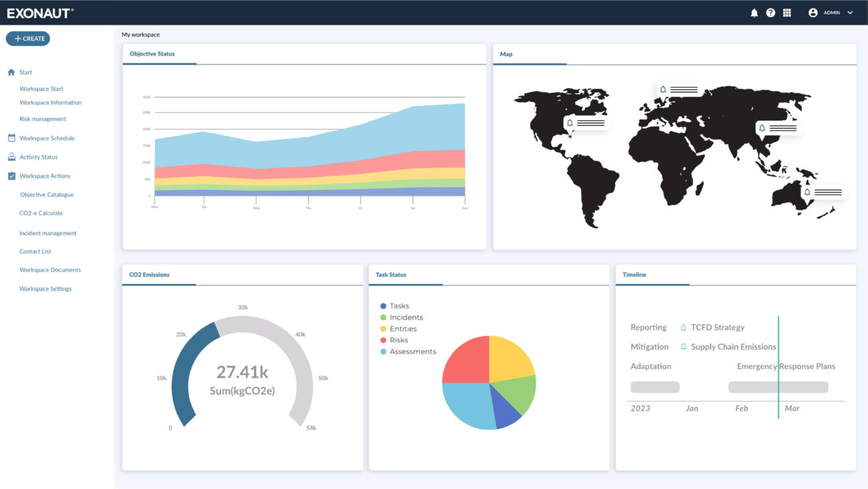Screen dimensions: 868x489
Task: Open CO2-e Calculate link
Action: coord(42,213)
